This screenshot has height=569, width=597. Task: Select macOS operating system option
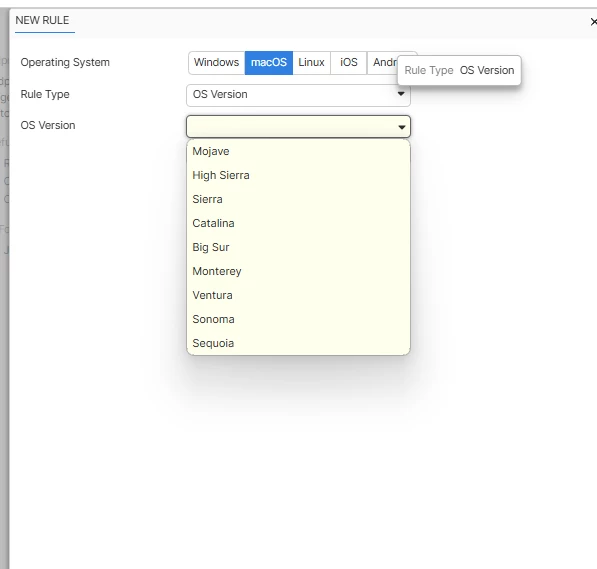(269, 62)
